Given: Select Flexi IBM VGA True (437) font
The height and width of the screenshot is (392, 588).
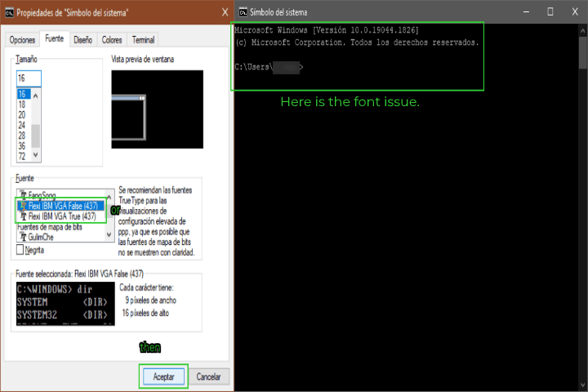Looking at the screenshot, I should tap(60, 216).
